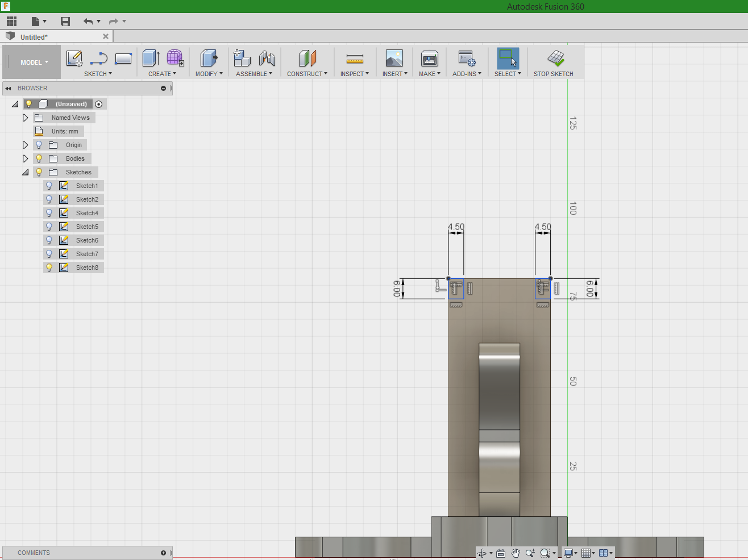This screenshot has width=748, height=560.
Task: Activate the Zoom magnifier tool
Action: [530, 553]
